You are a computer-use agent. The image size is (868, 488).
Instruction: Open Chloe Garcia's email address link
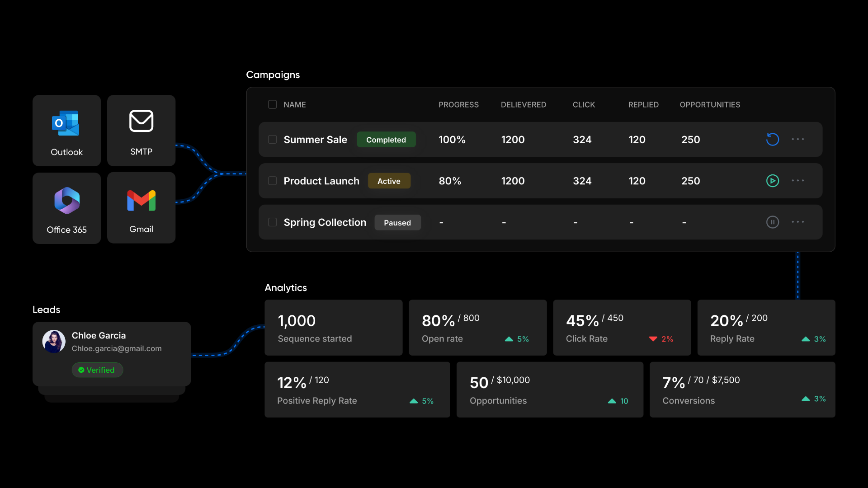[117, 348]
